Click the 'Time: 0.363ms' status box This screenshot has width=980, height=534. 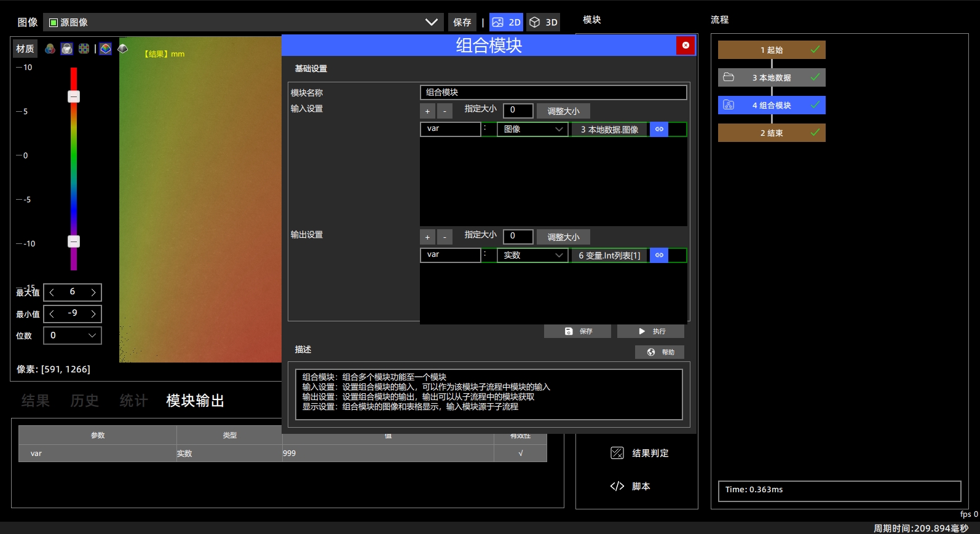coord(839,491)
